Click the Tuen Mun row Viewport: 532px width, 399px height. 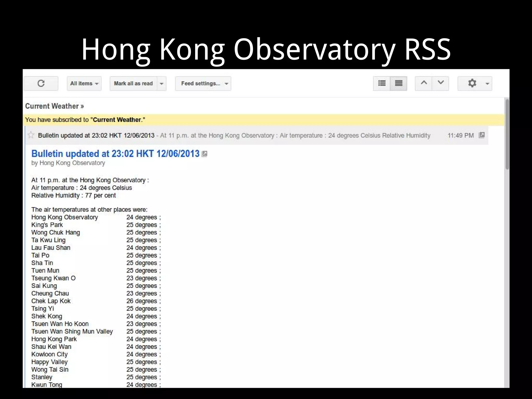click(x=96, y=270)
